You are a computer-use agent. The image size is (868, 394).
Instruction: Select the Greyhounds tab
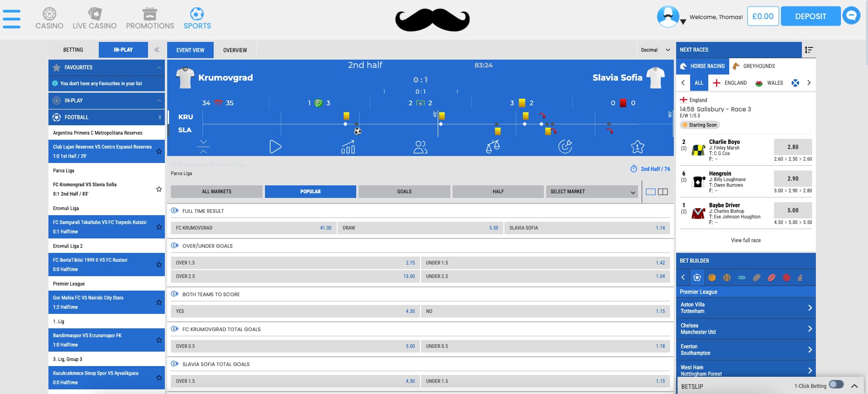[x=754, y=66]
